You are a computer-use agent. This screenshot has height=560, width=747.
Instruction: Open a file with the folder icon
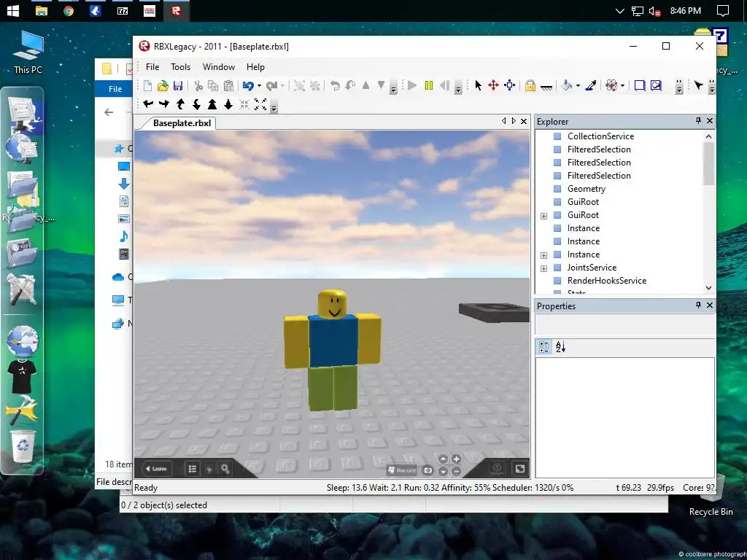(163, 86)
